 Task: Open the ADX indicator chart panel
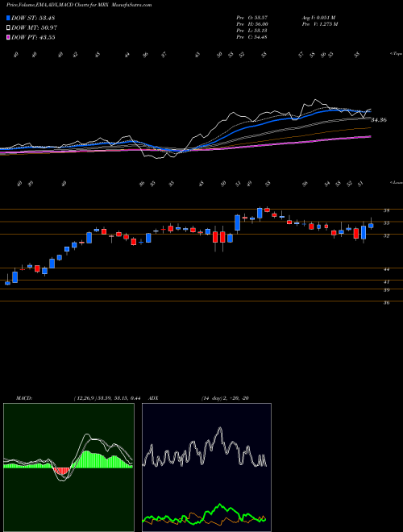[206, 468]
